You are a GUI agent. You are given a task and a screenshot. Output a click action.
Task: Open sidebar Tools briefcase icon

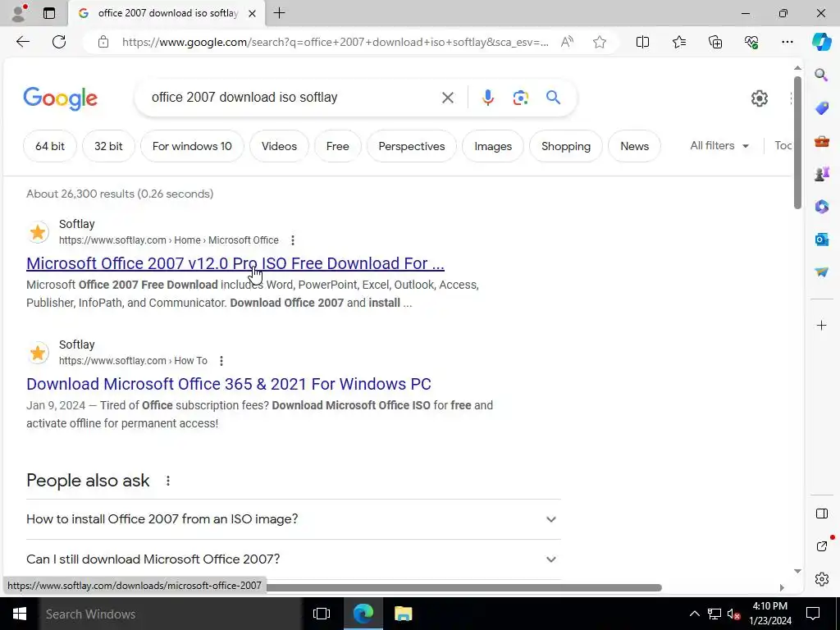[822, 141]
